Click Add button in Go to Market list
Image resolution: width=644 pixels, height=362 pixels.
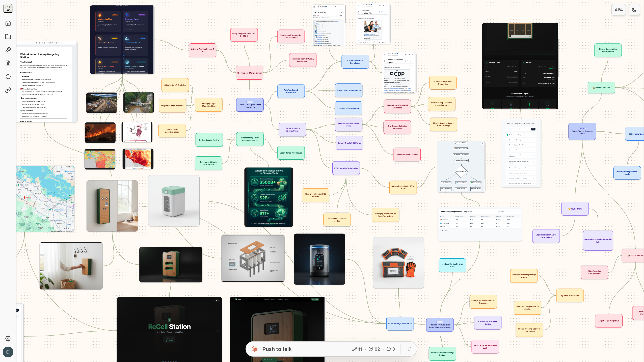tap(533, 129)
